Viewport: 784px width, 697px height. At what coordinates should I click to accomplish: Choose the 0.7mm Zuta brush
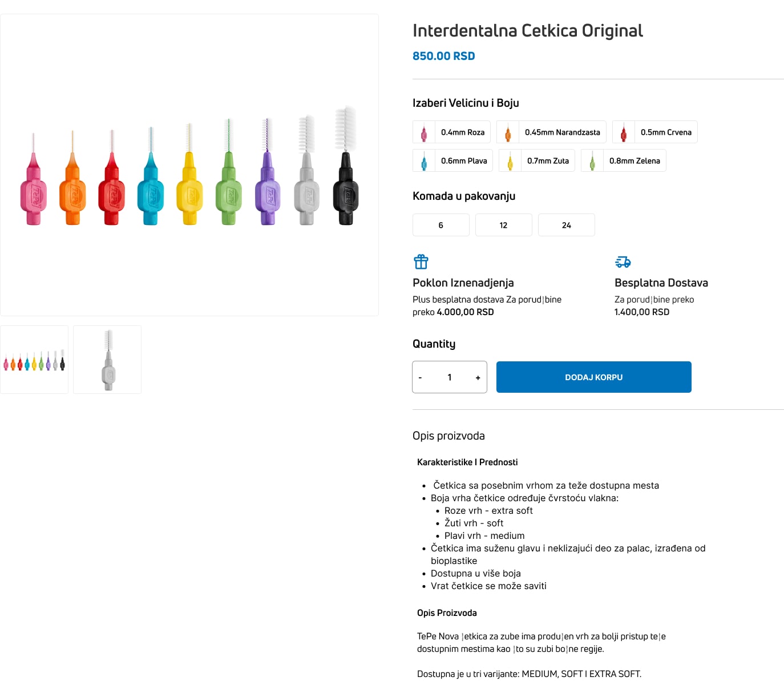[536, 161]
